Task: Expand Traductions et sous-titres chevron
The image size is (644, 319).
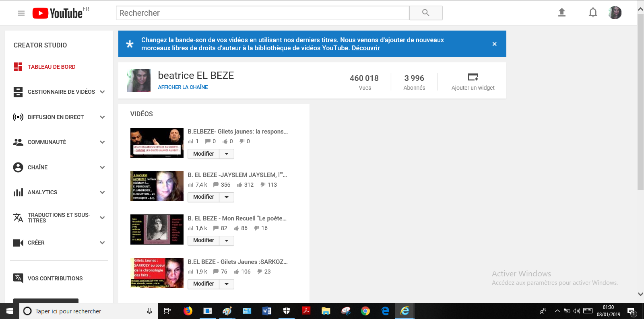Action: point(102,218)
